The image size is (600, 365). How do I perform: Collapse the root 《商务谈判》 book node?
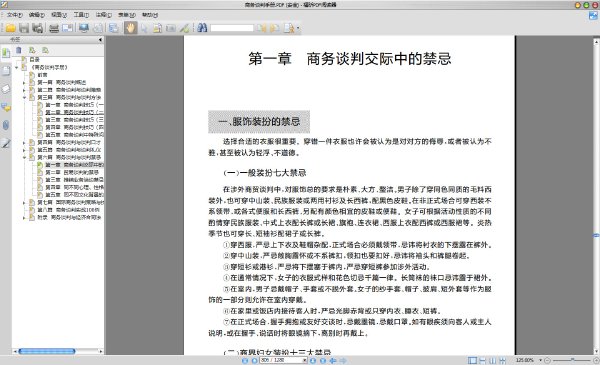click(17, 67)
